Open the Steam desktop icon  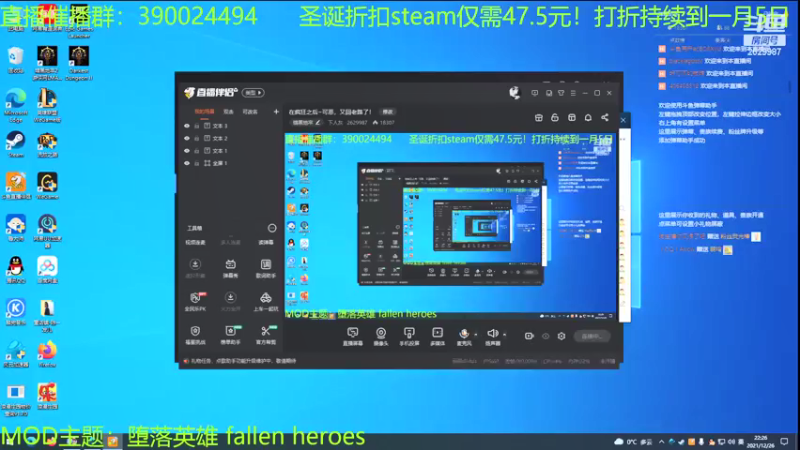click(x=16, y=144)
